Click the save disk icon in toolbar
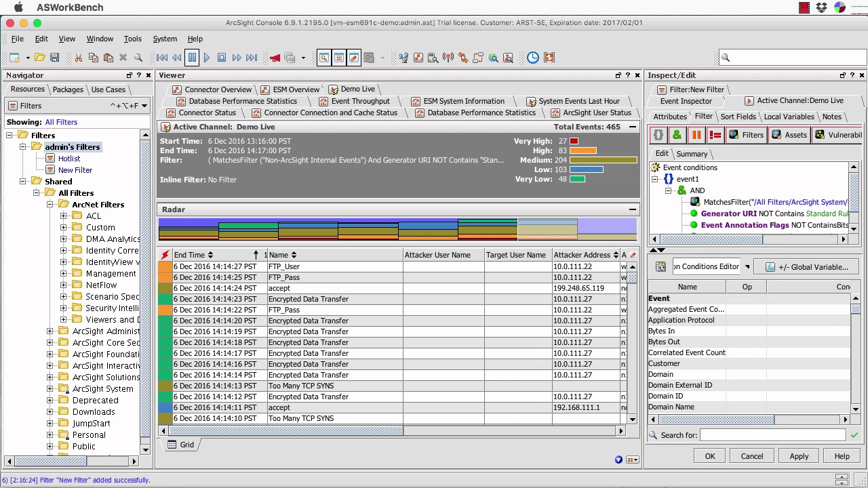868x488 pixels. point(55,58)
